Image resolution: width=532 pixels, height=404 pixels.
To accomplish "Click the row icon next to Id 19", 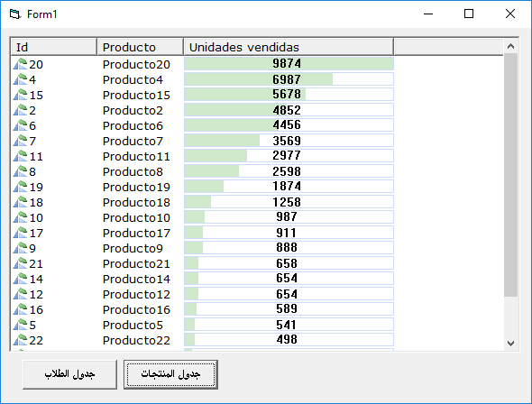I will coord(20,187).
